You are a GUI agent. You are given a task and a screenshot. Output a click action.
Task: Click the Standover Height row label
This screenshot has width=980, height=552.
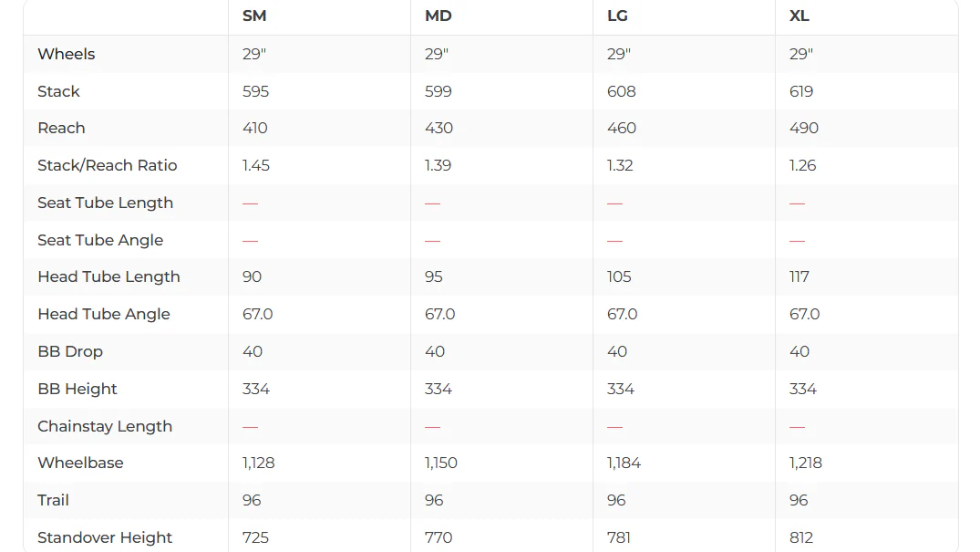click(x=105, y=537)
